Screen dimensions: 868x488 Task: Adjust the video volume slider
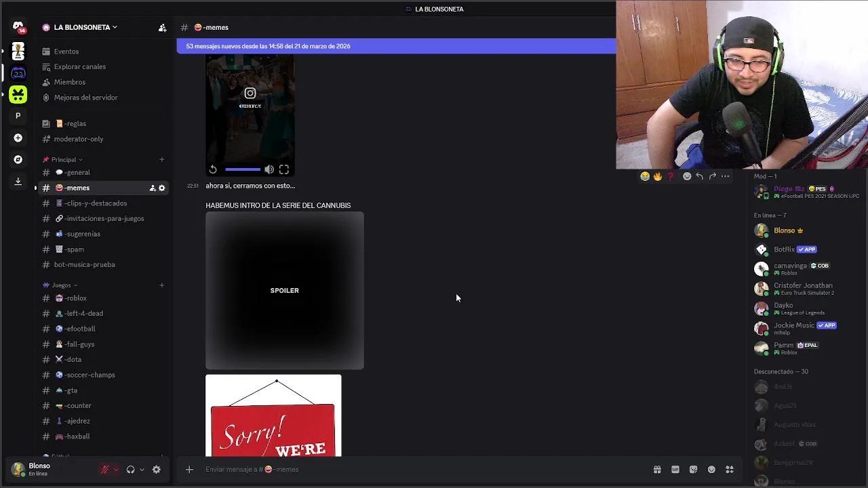pyautogui.click(x=243, y=169)
